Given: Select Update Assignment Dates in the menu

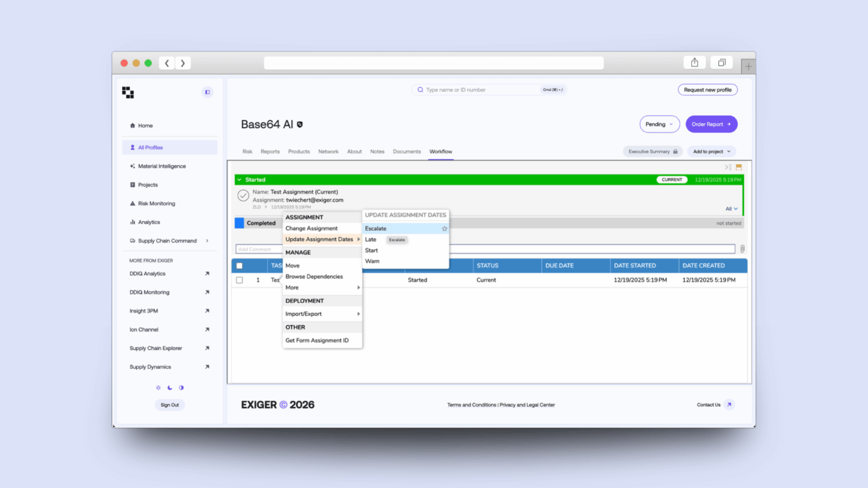Looking at the screenshot, I should 319,239.
